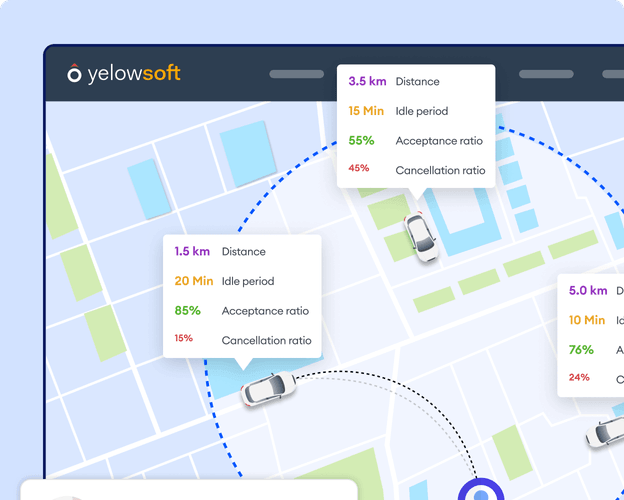Click '15%' cancellation ratio value
This screenshot has width=624, height=500.
click(183, 338)
